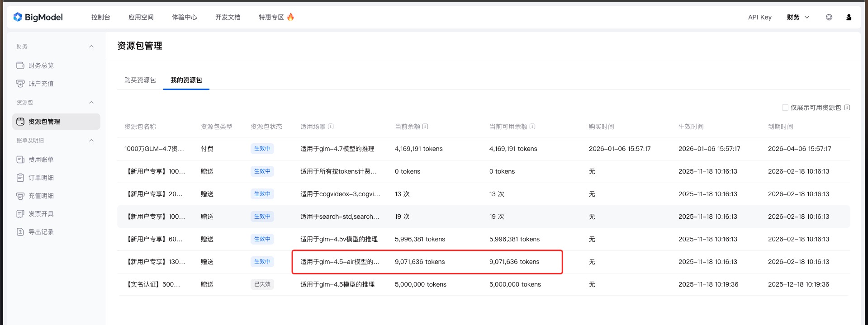Click 5,996,381 tokens 当前余额 cell
The height and width of the screenshot is (325, 868).
[x=420, y=239]
